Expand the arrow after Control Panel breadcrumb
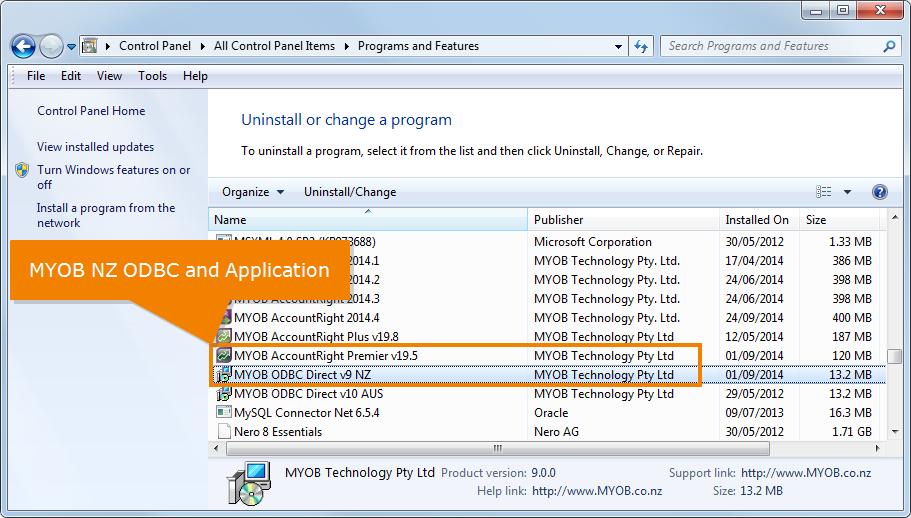The width and height of the screenshot is (911, 518). [202, 46]
